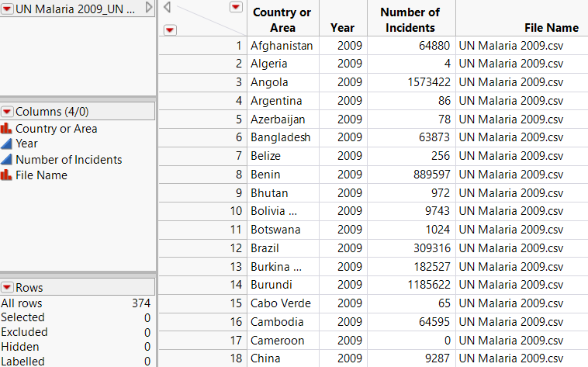Click the Excluded rows count entry

point(23,332)
